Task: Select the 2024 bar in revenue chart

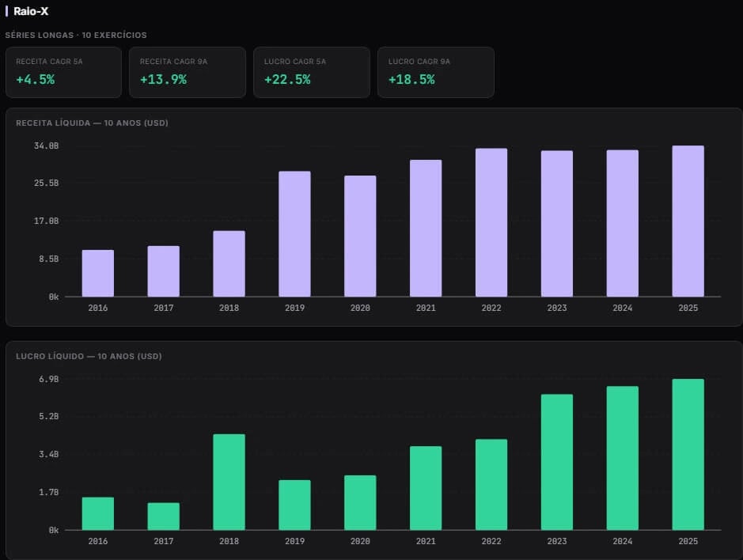Action: (622, 223)
